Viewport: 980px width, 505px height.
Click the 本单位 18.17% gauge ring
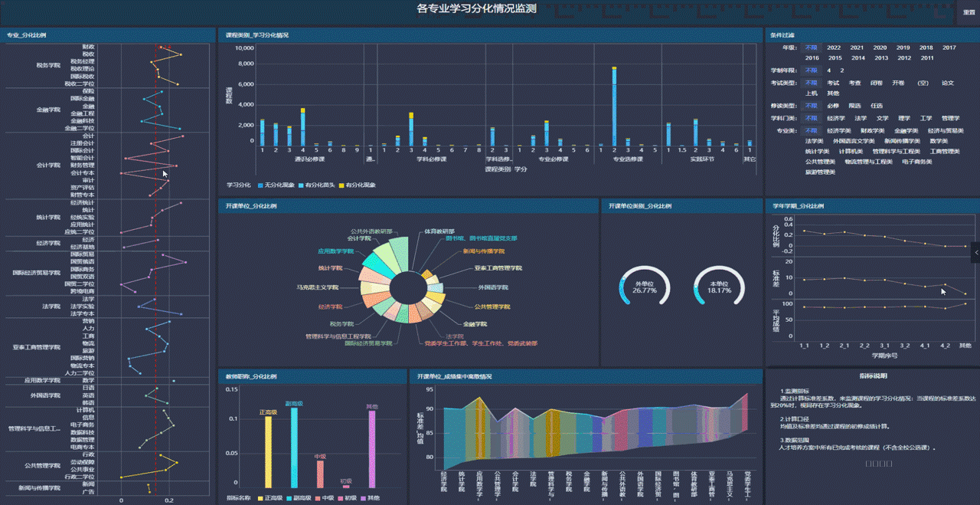[x=719, y=287]
